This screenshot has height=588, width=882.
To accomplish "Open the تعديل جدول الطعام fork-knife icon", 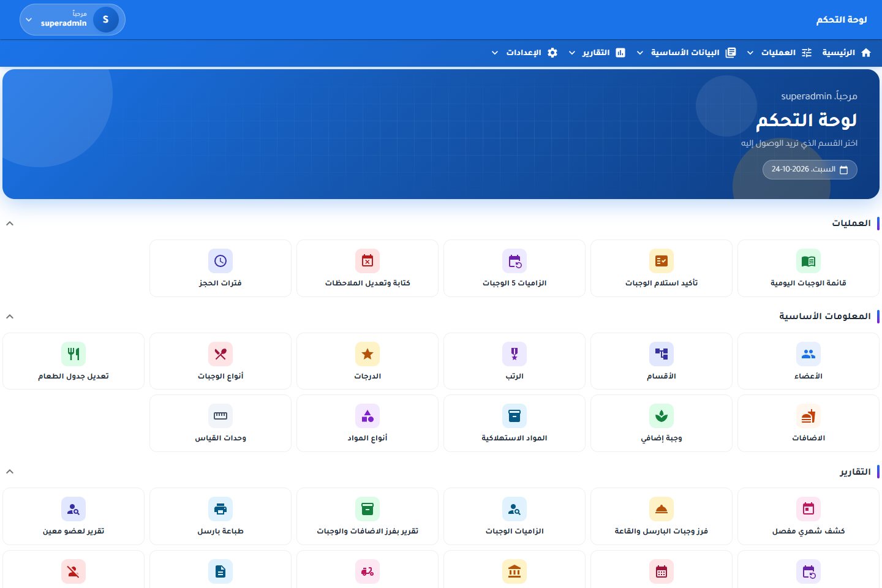I will 73,354.
